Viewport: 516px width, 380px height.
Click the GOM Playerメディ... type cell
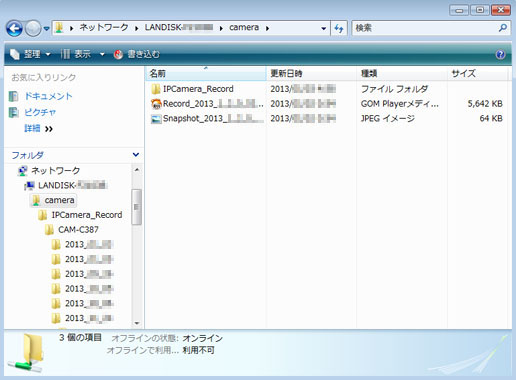click(x=400, y=104)
